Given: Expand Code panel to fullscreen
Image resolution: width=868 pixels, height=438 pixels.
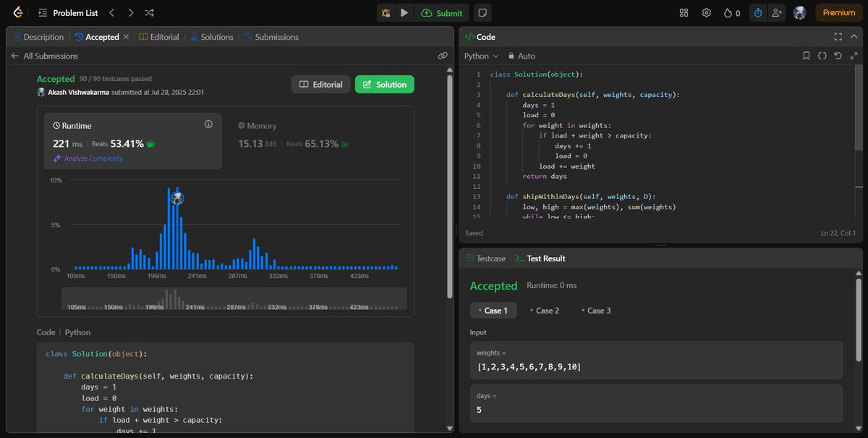Looking at the screenshot, I should (838, 37).
